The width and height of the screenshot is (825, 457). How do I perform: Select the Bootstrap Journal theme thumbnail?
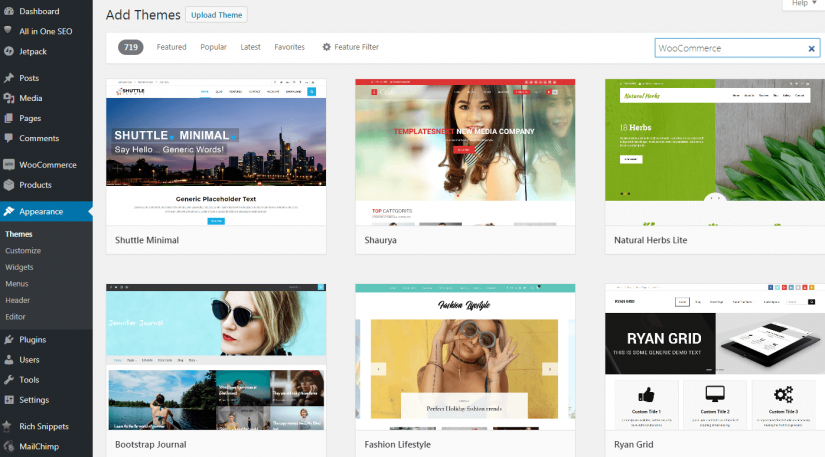(x=216, y=357)
